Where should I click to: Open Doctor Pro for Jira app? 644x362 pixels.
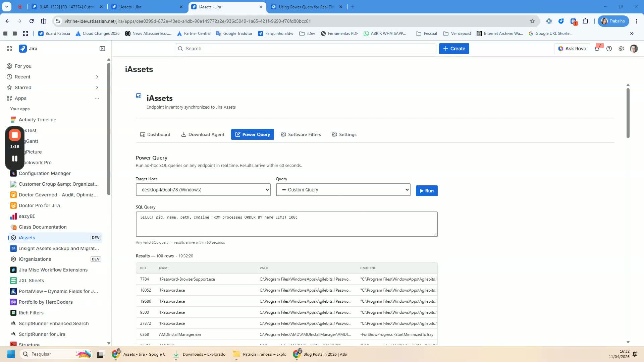(39, 205)
